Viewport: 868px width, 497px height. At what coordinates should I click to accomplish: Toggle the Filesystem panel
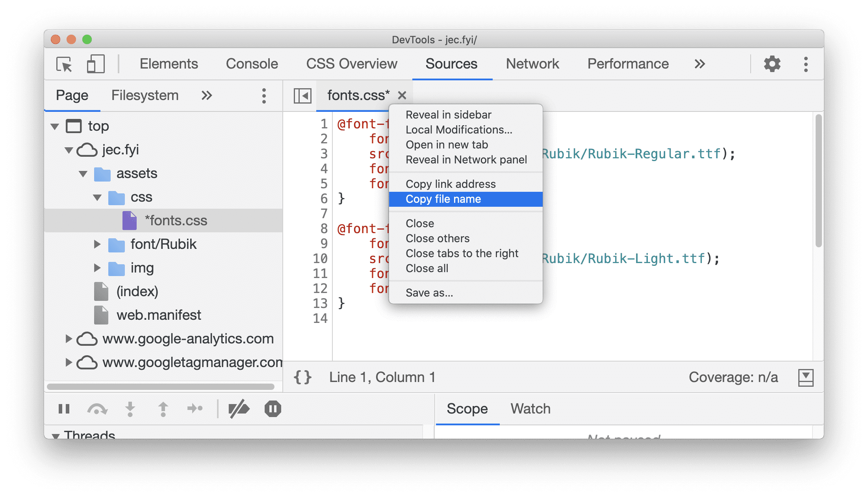point(145,95)
